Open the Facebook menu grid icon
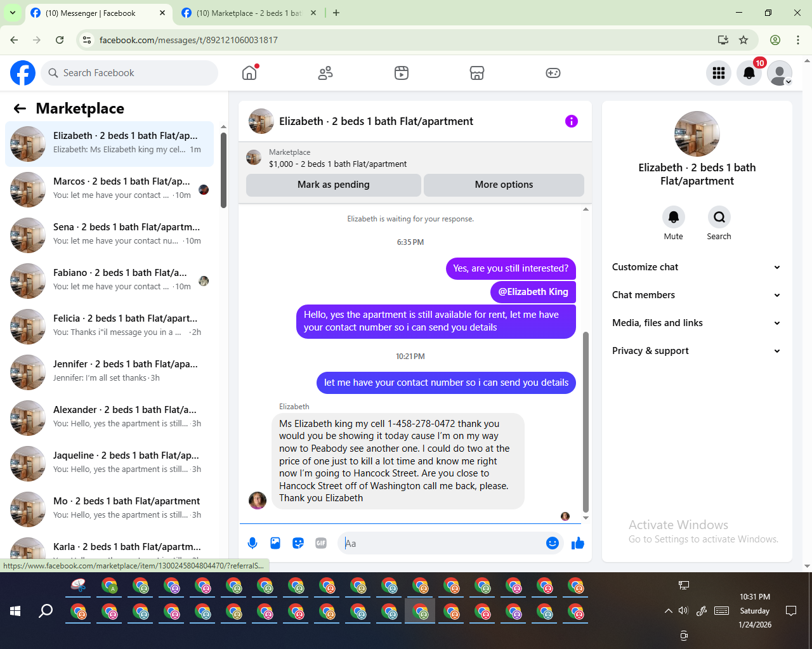Screen dimensions: 812x649 pos(719,73)
